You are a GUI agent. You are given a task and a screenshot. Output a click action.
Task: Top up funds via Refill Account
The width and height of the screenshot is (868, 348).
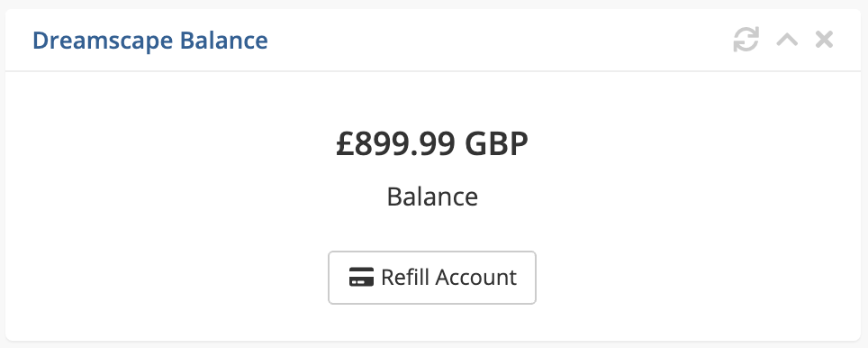click(x=432, y=278)
